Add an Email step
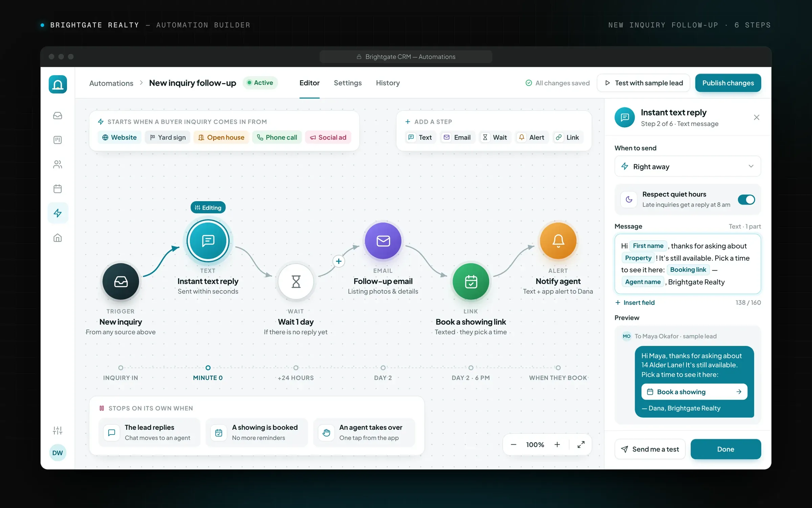812x508 pixels. click(x=457, y=137)
